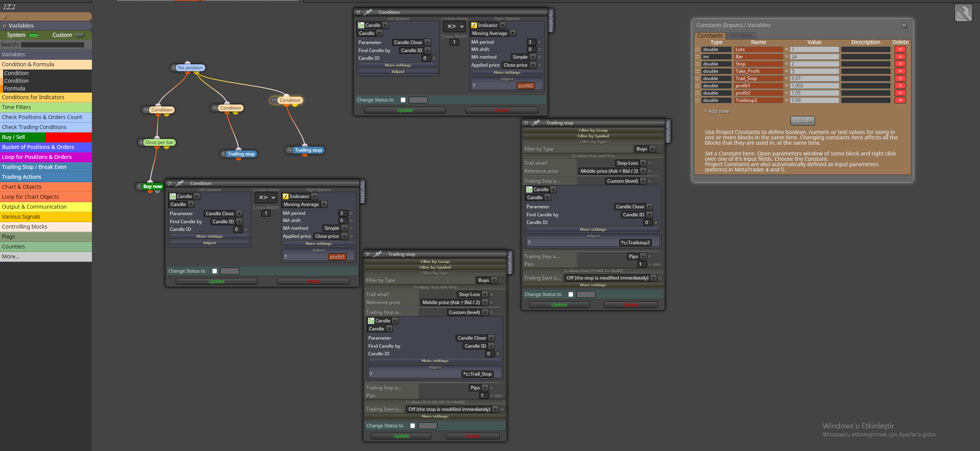
Task: Click Candle icon in lower Condition left operand
Action: [x=173, y=196]
